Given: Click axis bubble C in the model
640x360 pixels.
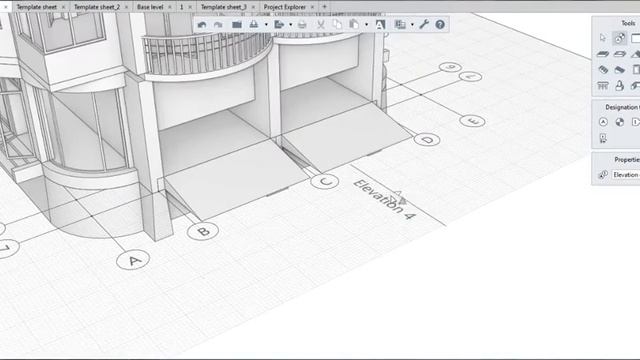Looking at the screenshot, I should point(324,182).
